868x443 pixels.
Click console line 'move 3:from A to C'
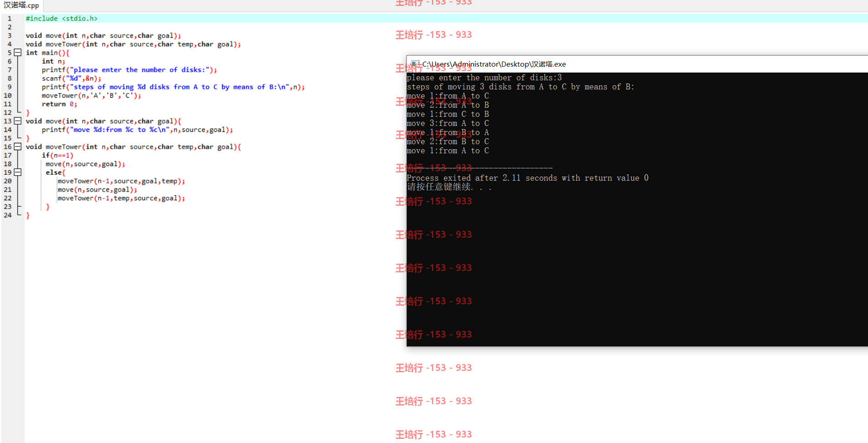(448, 123)
